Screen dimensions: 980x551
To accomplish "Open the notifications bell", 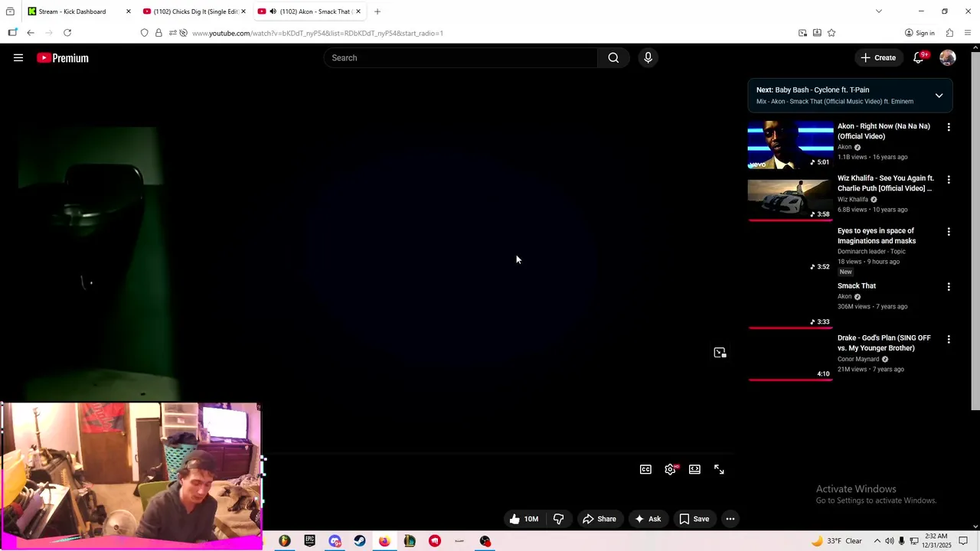I will [x=919, y=57].
